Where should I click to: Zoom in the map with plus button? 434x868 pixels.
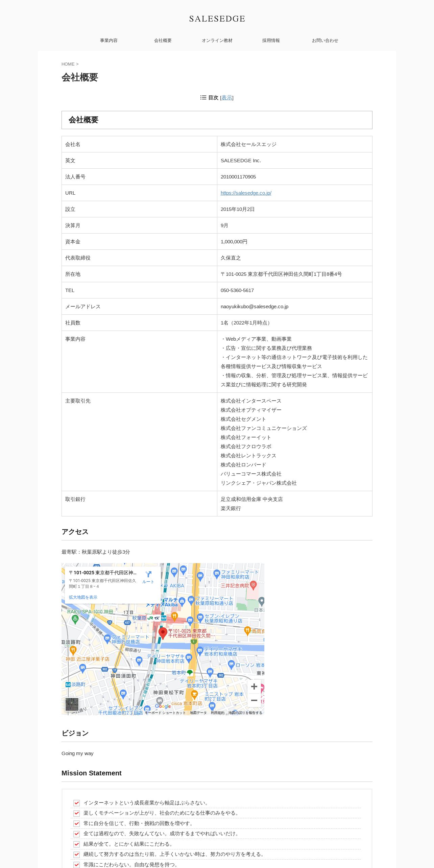click(x=254, y=686)
